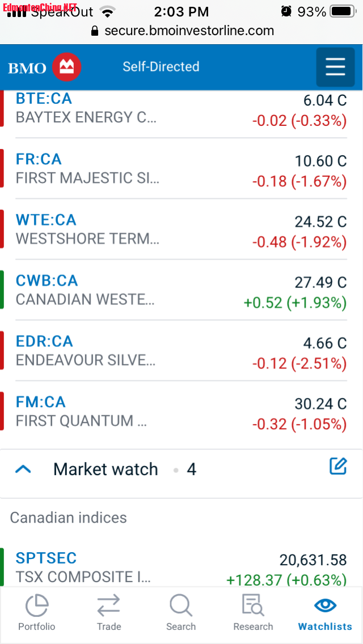Tap the Self-Directed header label
This screenshot has height=644, width=363.
pyautogui.click(x=161, y=67)
